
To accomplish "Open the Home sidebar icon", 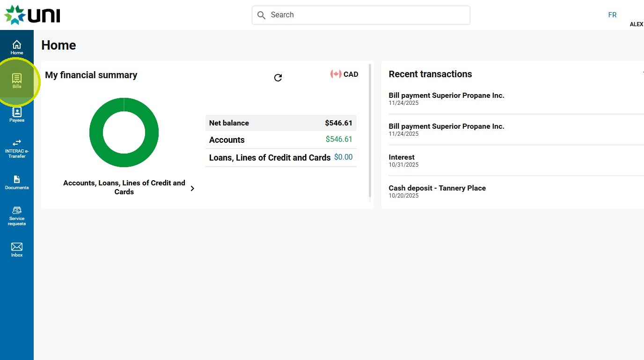I will tap(17, 47).
